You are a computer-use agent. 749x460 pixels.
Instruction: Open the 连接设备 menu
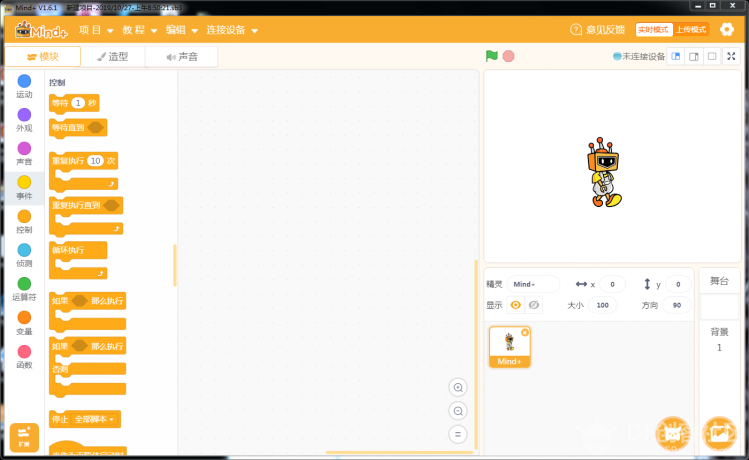click(232, 30)
